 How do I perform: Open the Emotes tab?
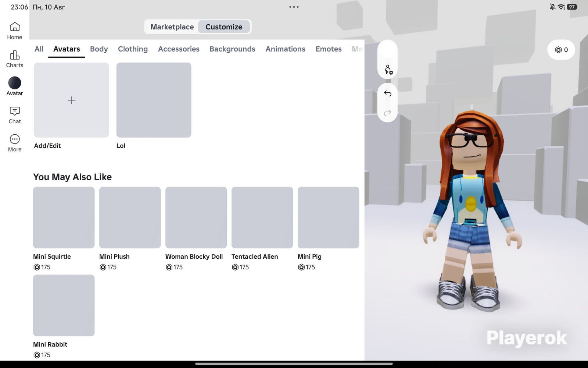pos(329,49)
